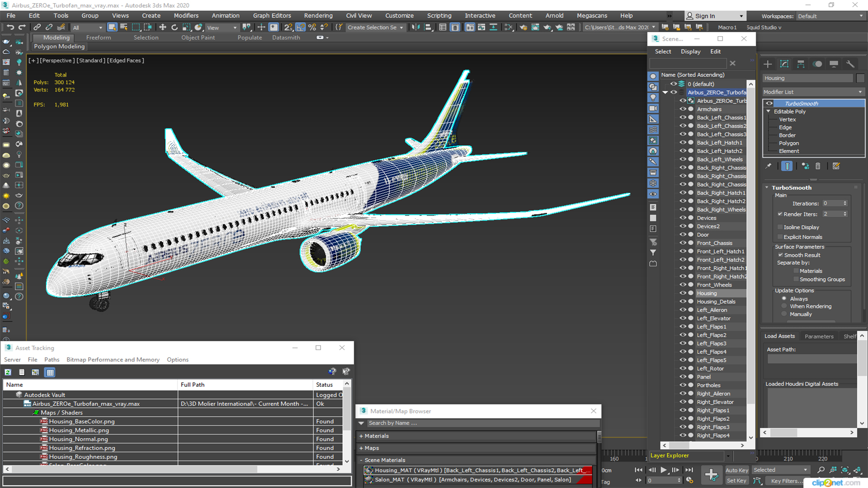Switch to the Object Paint ribbon tab
The image size is (868, 488).
point(198,38)
